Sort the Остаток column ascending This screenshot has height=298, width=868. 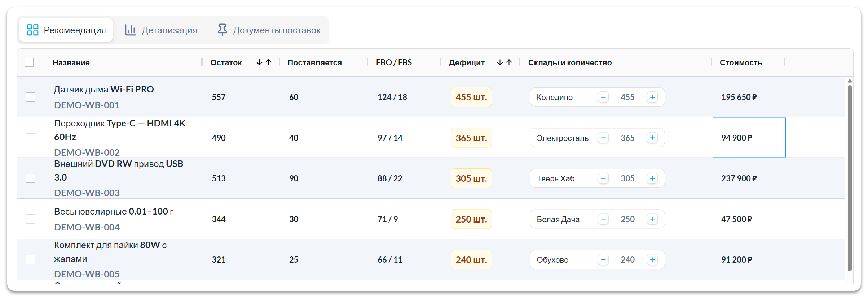pyautogui.click(x=269, y=62)
